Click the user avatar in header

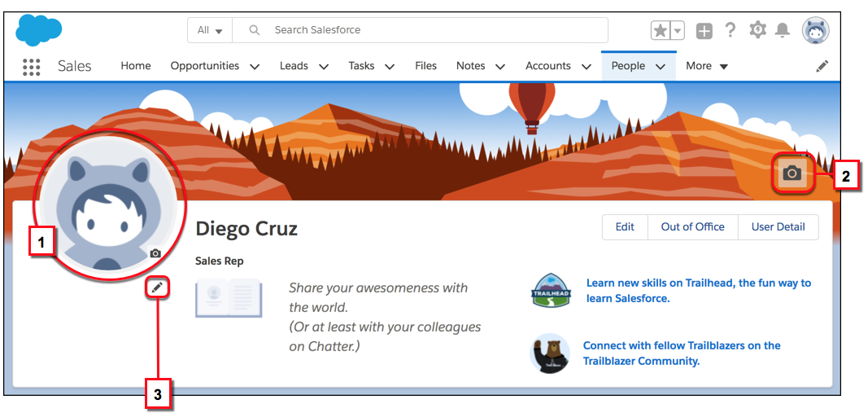816,30
